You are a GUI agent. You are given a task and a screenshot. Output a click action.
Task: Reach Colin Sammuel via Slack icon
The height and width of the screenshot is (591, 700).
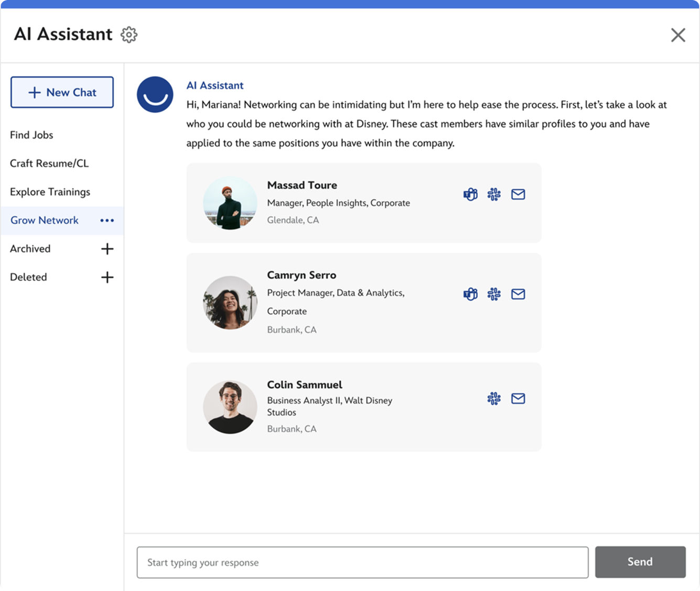point(494,399)
